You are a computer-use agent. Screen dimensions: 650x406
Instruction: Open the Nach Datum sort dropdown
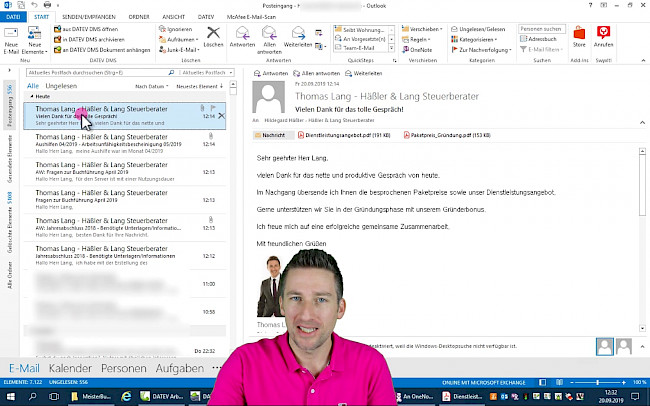[x=152, y=86]
